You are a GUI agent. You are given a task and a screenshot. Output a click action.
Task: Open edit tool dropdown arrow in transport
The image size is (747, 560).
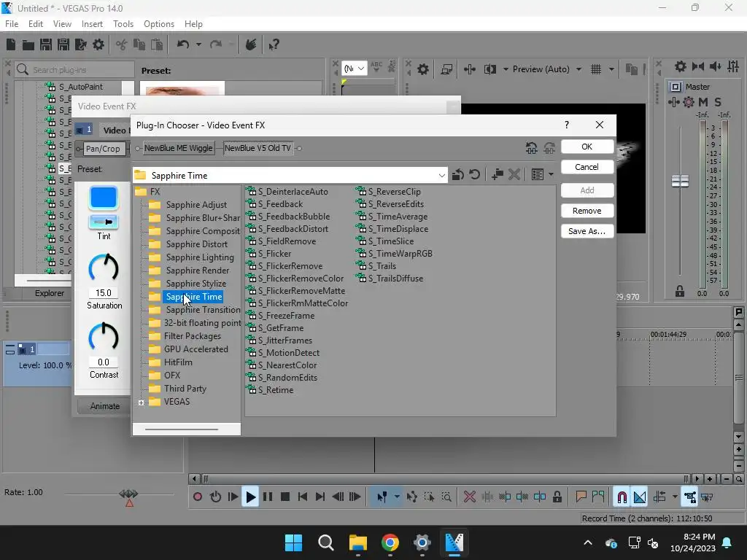(x=397, y=497)
